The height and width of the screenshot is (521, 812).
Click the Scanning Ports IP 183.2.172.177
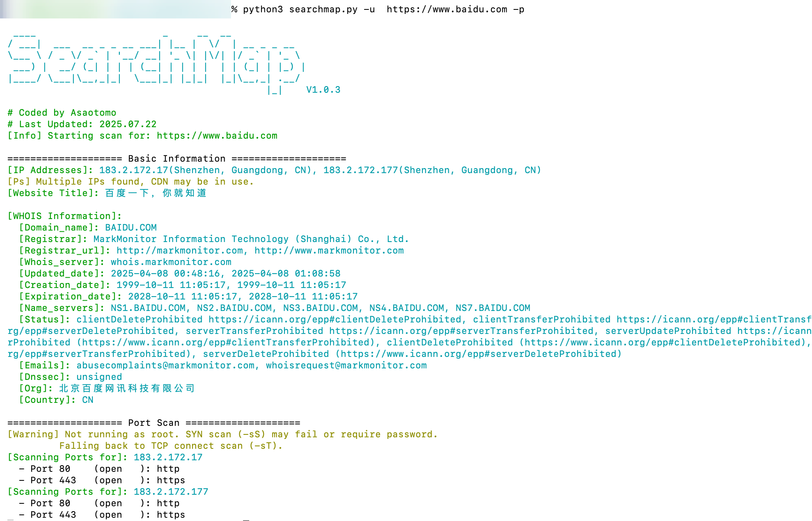[171, 492]
